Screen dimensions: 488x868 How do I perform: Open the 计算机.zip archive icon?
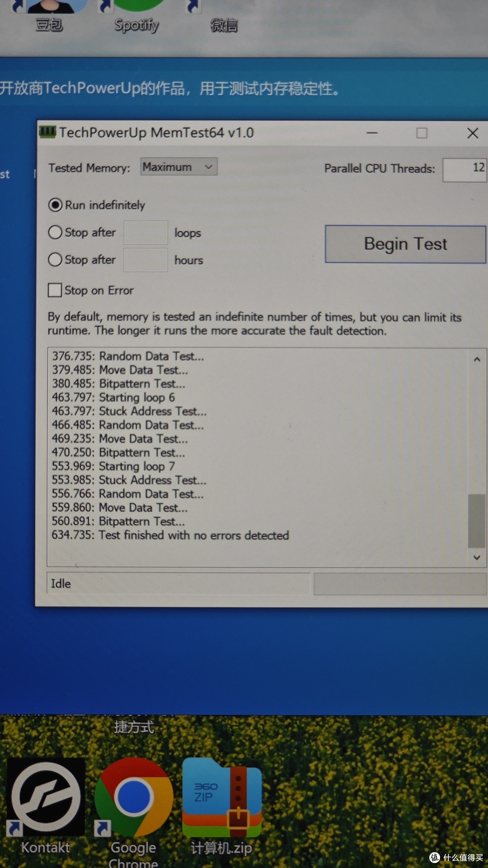(221, 807)
